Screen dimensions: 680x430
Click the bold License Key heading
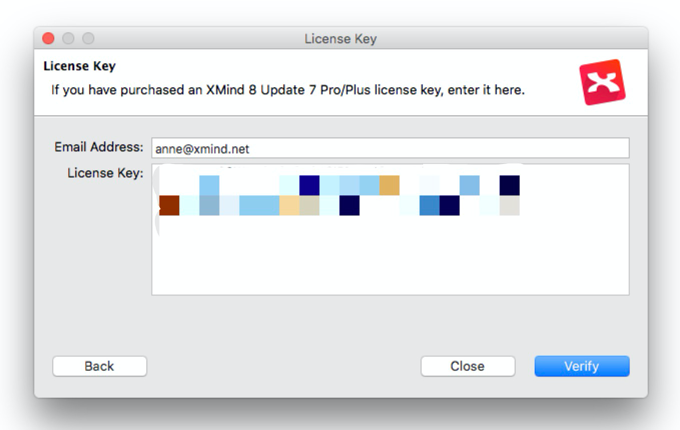79,66
